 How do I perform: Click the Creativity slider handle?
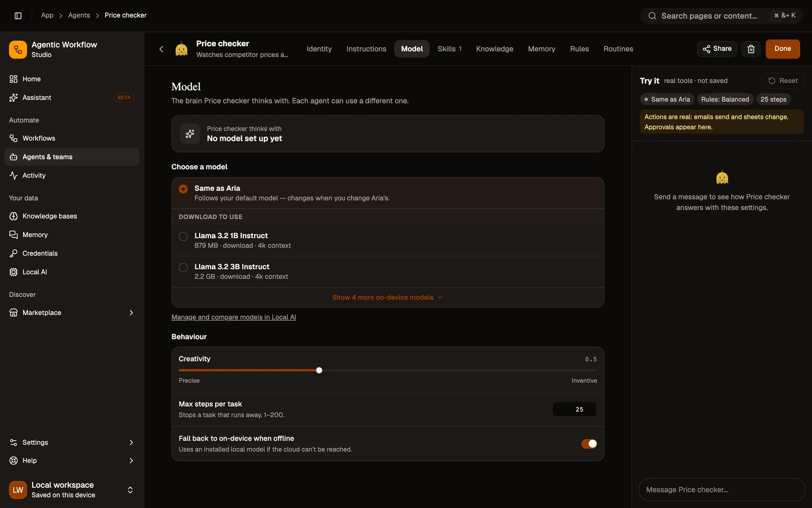coord(319,370)
